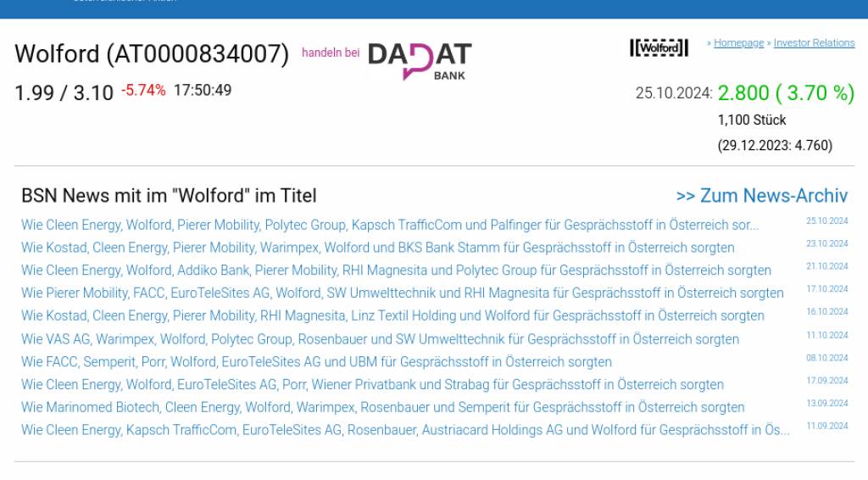Open the 17.09.2024 Wiener Privatbank article
Image resolution: width=868 pixels, height=480 pixels.
pos(372,385)
